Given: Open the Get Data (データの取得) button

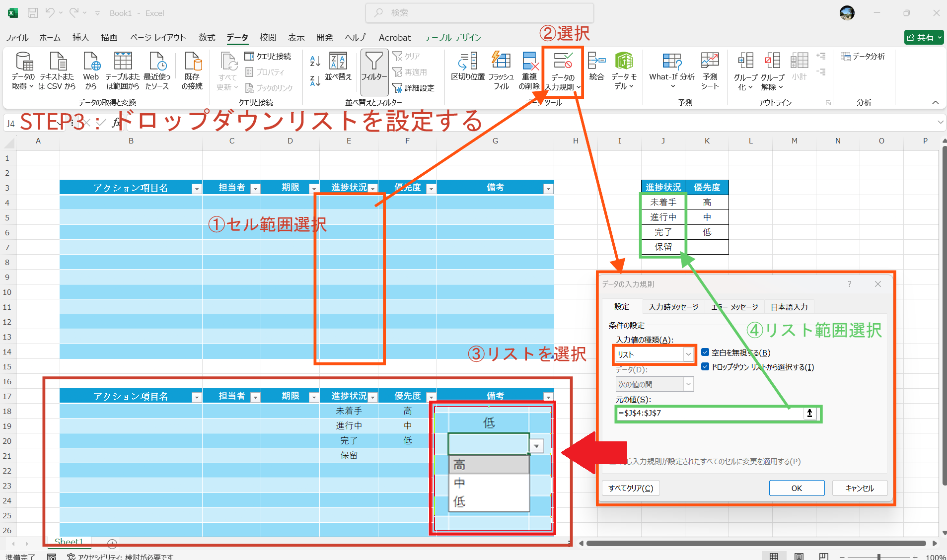Looking at the screenshot, I should [x=23, y=71].
